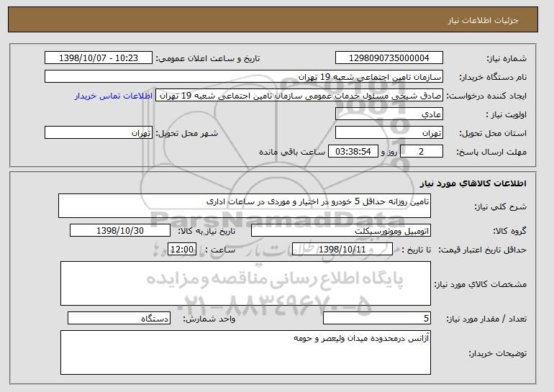Click the مهلت ارسال پاسخ label
Viewport: 554px width, 392px height.
click(491, 152)
